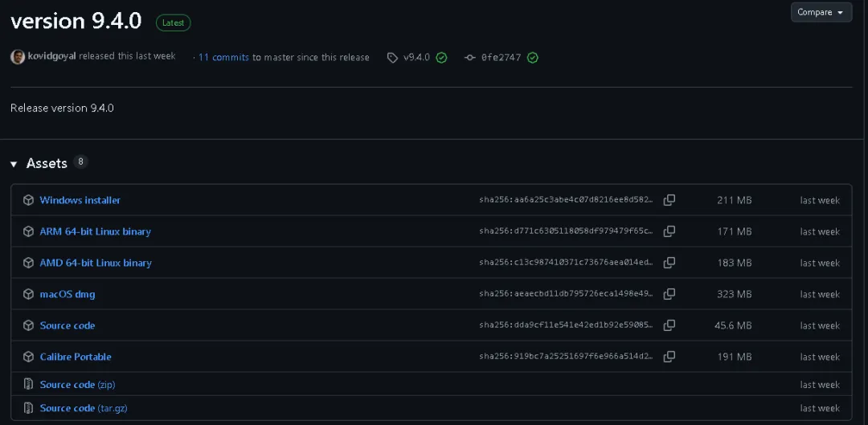The height and width of the screenshot is (425, 868).
Task: Click the green verified checkmark beside v9.4.0 tag
Action: pyautogui.click(x=441, y=58)
